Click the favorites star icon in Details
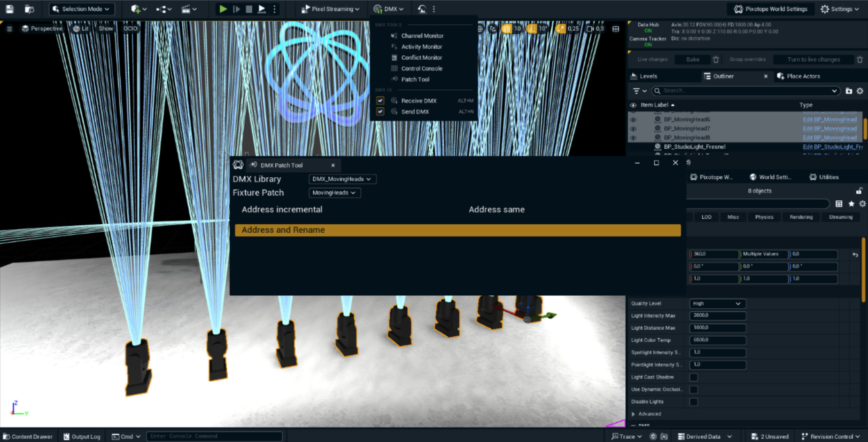The image size is (868, 442). 851,204
